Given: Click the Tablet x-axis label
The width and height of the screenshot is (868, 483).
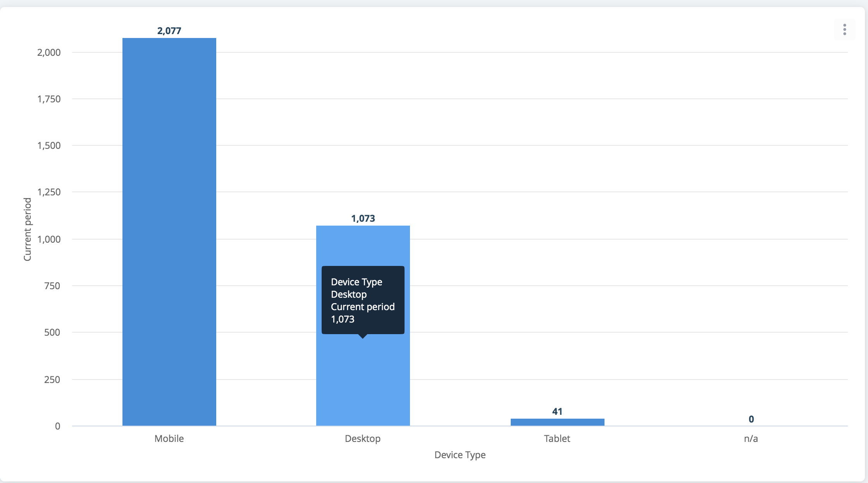Looking at the screenshot, I should (x=557, y=438).
